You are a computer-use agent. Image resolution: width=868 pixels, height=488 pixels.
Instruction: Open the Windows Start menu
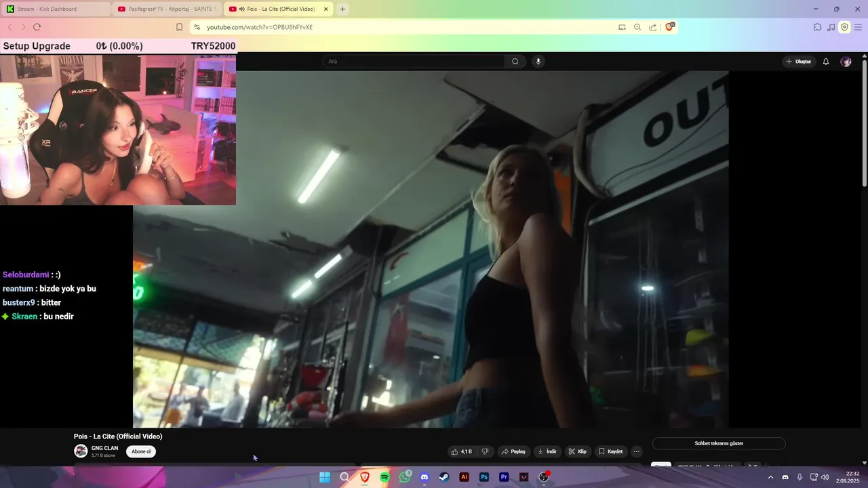pos(325,477)
